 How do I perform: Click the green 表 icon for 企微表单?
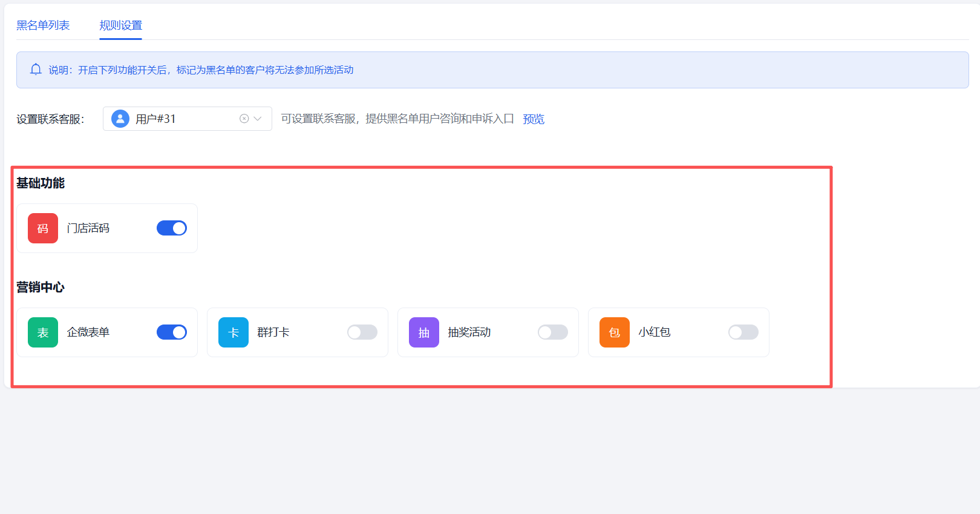[43, 332]
